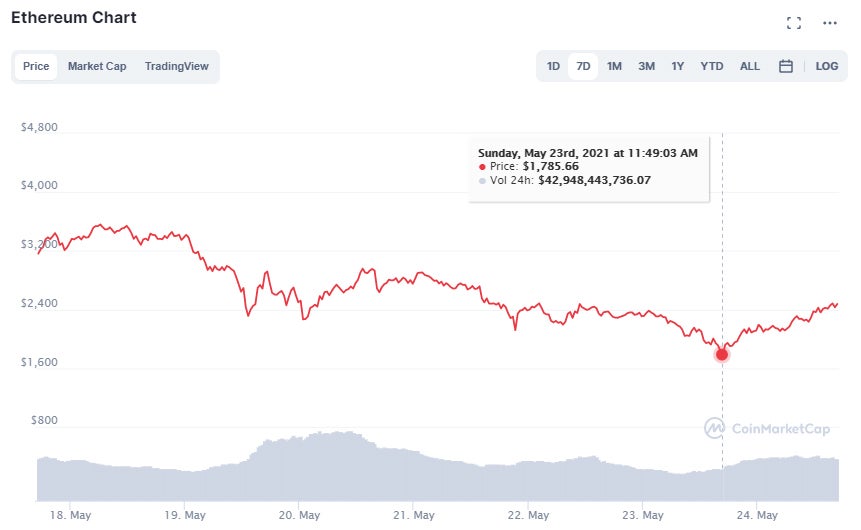The height and width of the screenshot is (530, 861).
Task: Click the CoinMarketCap watermark logo
Action: pos(767,428)
